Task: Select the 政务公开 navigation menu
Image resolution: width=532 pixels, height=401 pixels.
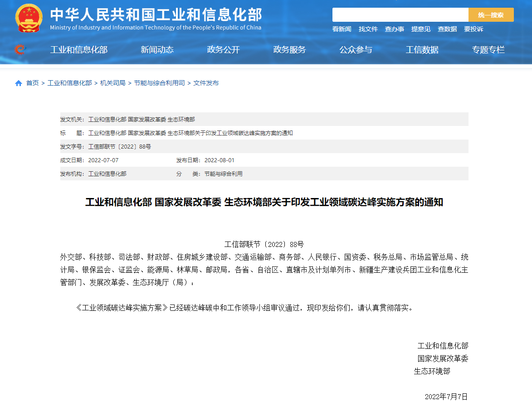Action: 223,50
